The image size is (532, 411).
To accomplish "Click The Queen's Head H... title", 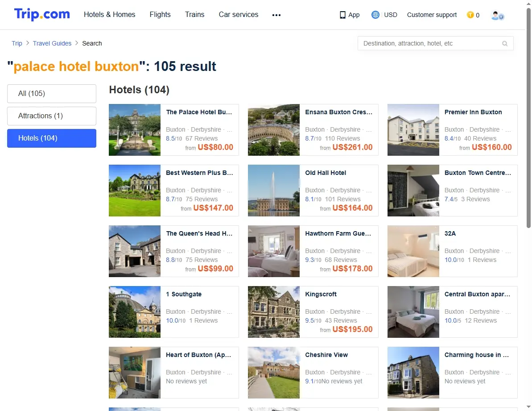I will [199, 233].
